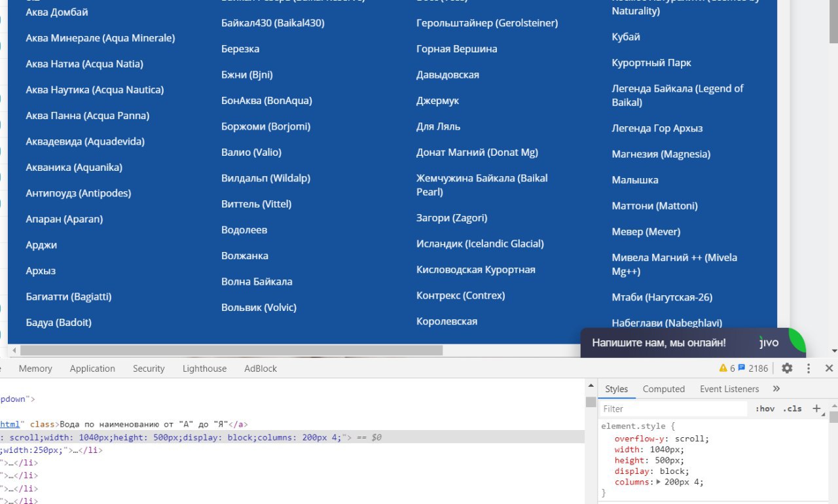Open the Джермук link

[438, 101]
